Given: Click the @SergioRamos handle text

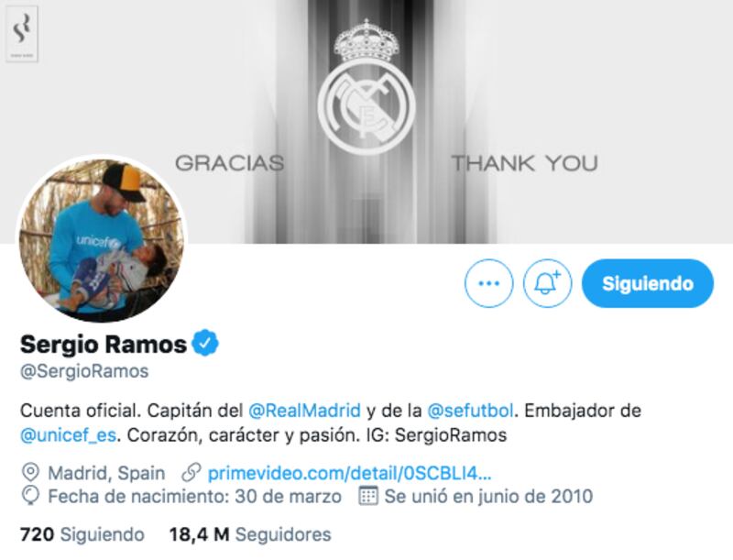Looking at the screenshot, I should tap(84, 371).
